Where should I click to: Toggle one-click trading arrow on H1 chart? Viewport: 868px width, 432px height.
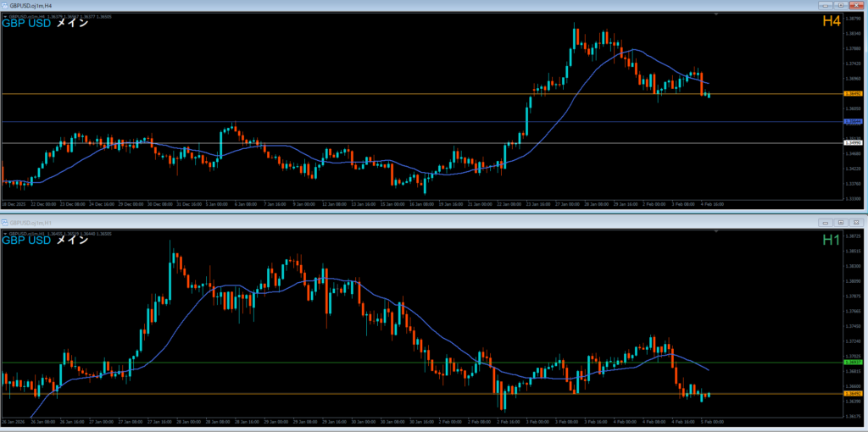(x=5, y=232)
